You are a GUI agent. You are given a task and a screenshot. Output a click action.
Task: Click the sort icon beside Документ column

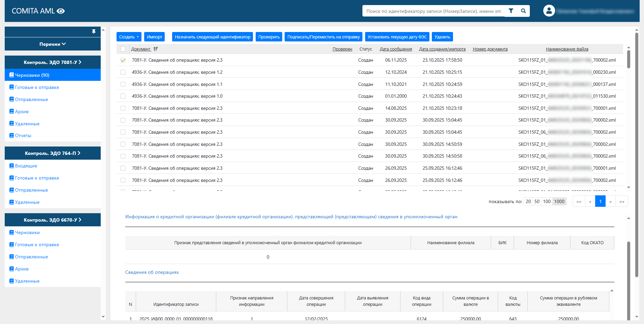click(x=156, y=49)
